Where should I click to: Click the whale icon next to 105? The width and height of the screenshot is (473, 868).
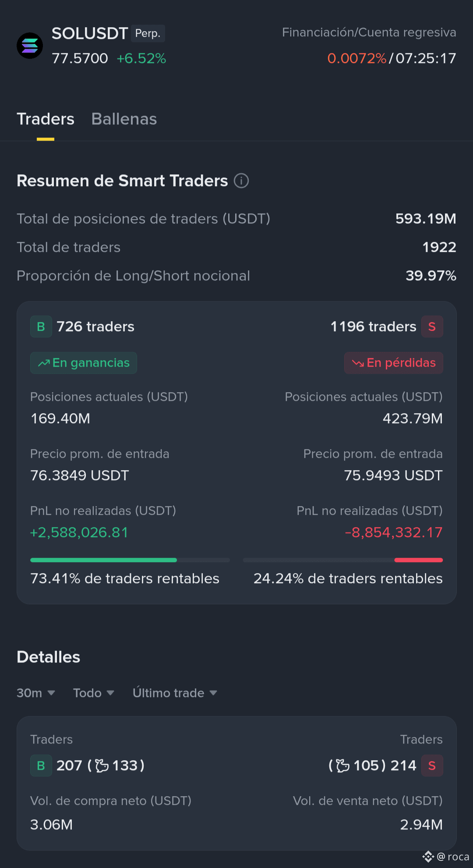[x=343, y=766]
